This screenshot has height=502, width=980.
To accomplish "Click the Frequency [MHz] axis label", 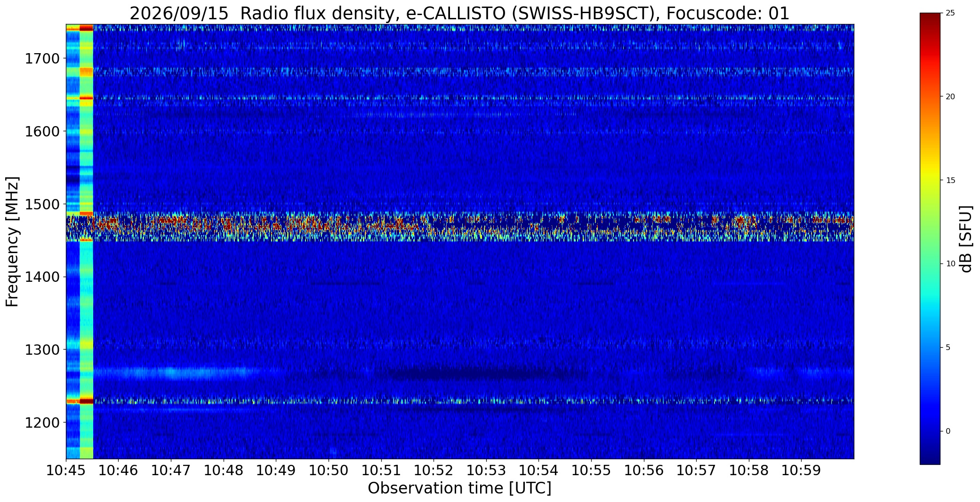I will click(x=13, y=241).
